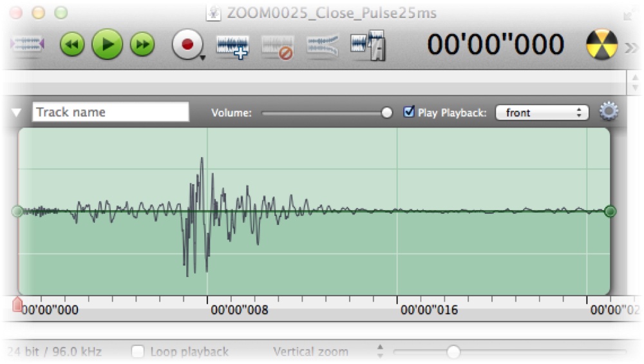Uncheck the Play checkbox
The width and height of the screenshot is (644, 364).
click(x=409, y=111)
